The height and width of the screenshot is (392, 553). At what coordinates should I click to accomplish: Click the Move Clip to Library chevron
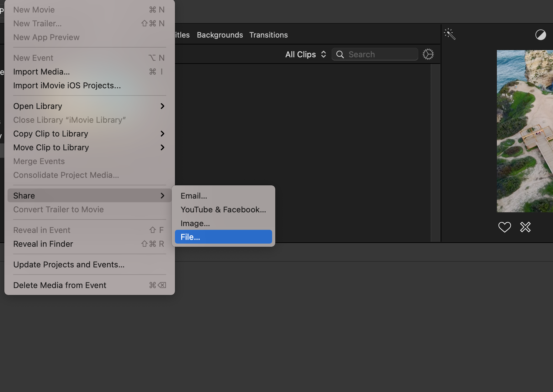162,147
